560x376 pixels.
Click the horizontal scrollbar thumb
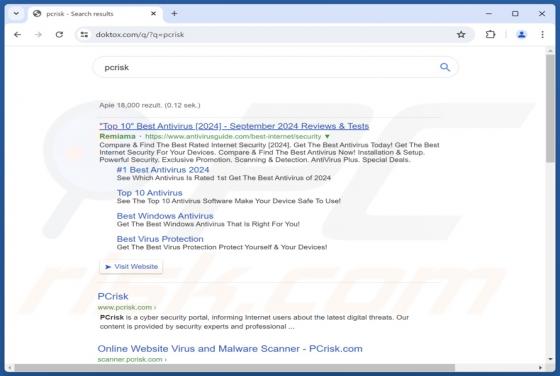[234, 367]
